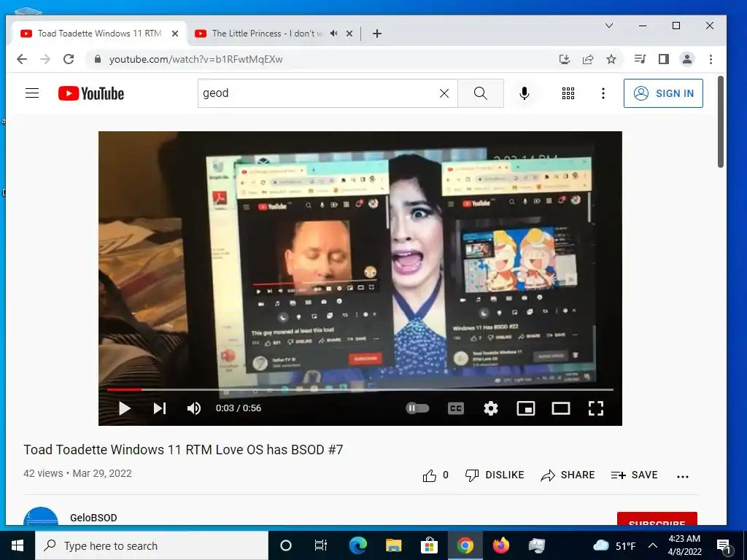
Task: Run search with magnifier button
Action: [x=481, y=93]
